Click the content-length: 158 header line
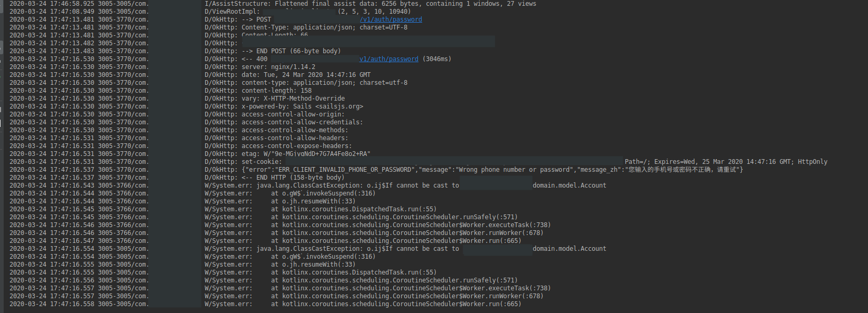Image resolution: width=868 pixels, height=313 pixels. click(x=276, y=91)
